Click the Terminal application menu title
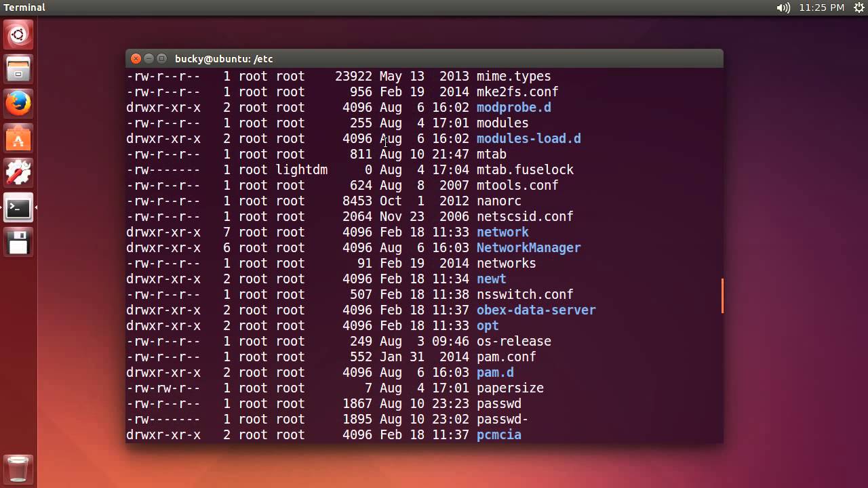The height and width of the screenshot is (488, 868). click(24, 7)
